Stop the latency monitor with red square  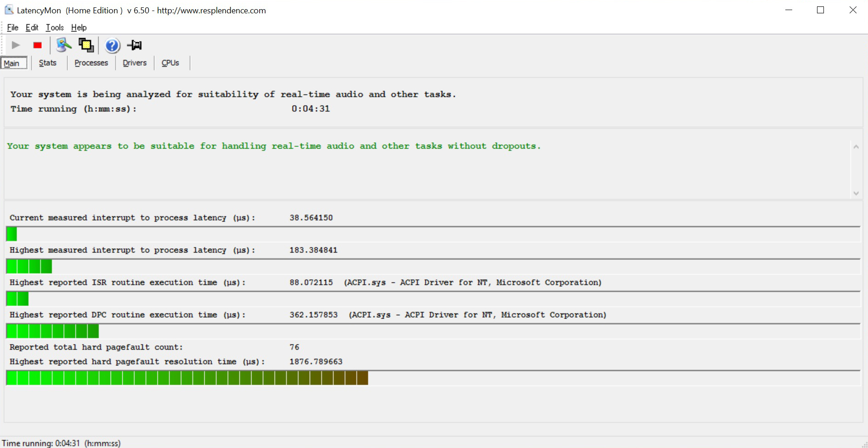coord(38,45)
